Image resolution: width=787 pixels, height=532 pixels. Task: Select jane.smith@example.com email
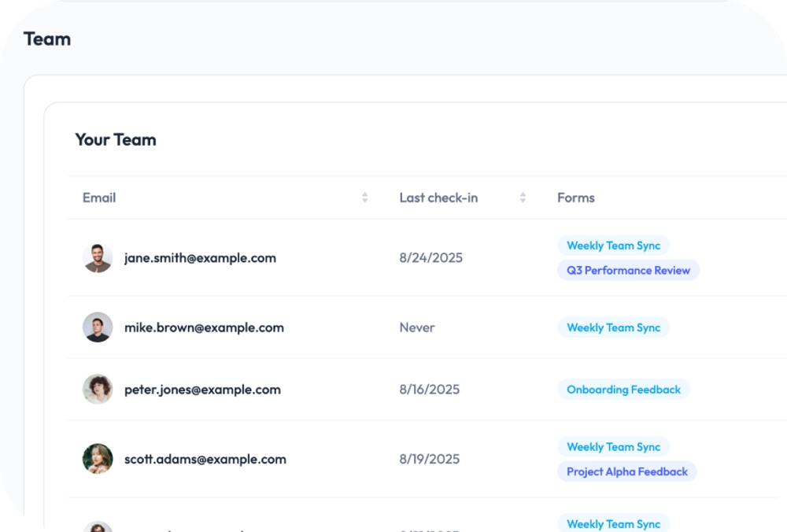tap(200, 258)
